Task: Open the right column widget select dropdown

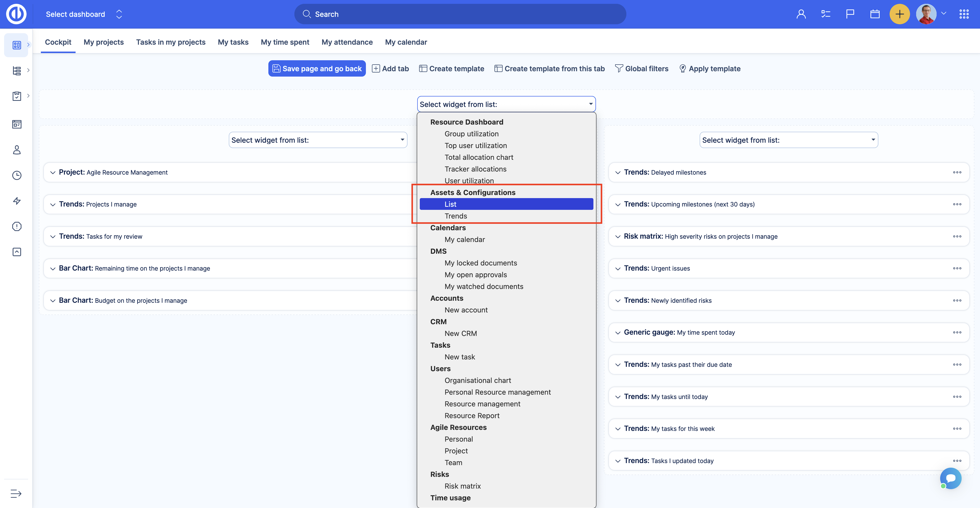Action: pyautogui.click(x=788, y=140)
